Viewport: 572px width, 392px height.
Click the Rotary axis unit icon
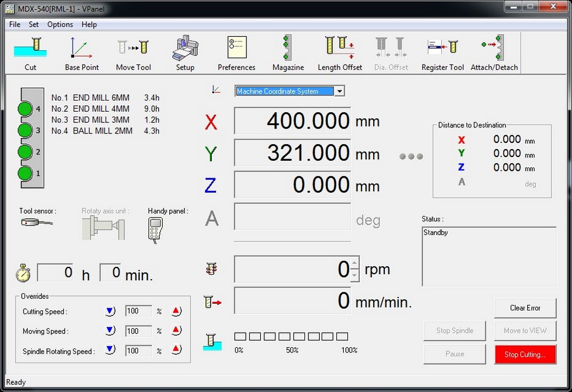point(103,228)
